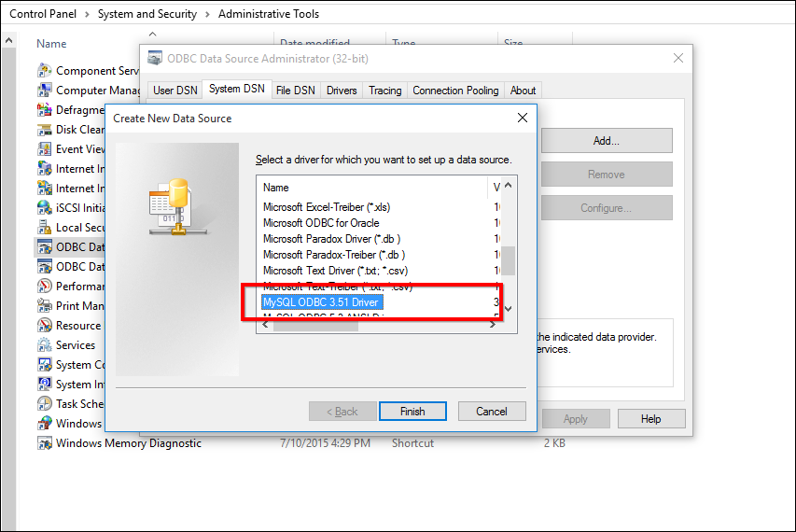Click the Finish button
796x532 pixels.
coord(412,412)
